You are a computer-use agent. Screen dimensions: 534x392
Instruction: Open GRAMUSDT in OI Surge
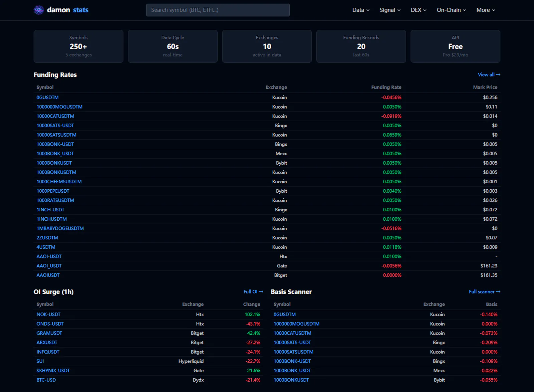point(49,333)
